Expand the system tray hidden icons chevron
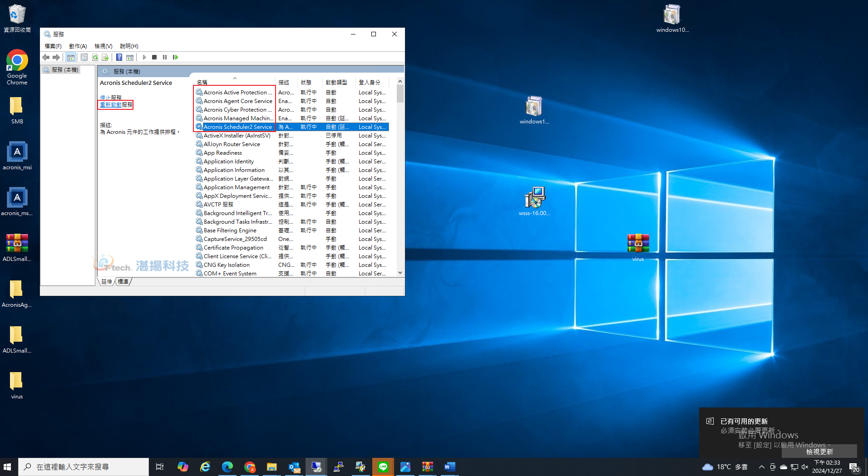868x476 pixels. [761, 467]
